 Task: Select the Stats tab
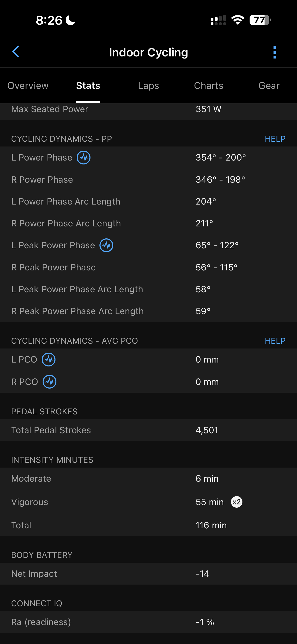[x=88, y=86]
